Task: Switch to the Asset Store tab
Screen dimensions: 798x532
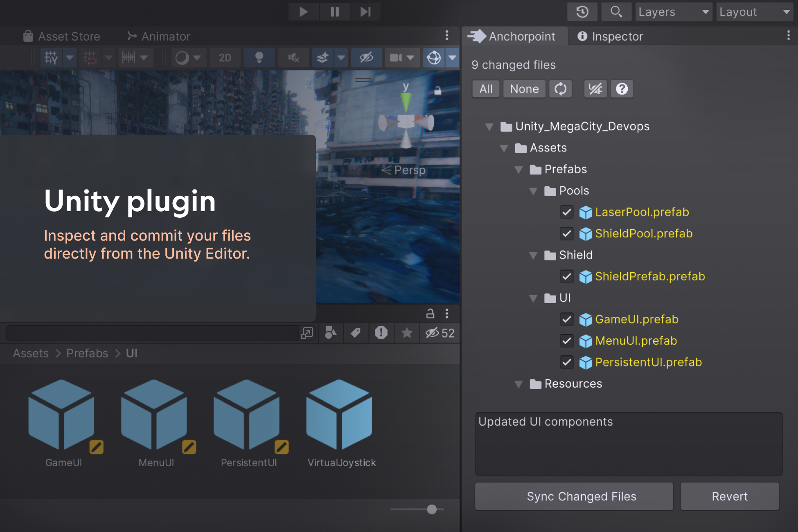Action: pos(62,36)
